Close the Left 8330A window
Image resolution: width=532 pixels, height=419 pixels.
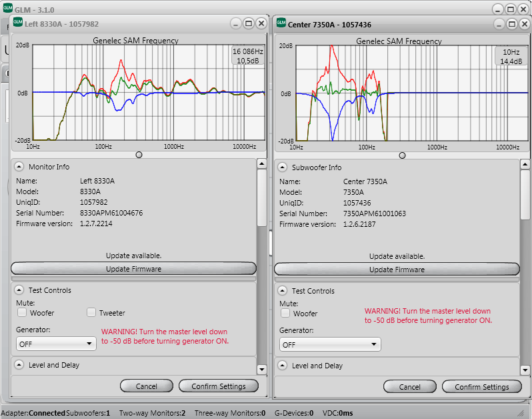click(261, 23)
